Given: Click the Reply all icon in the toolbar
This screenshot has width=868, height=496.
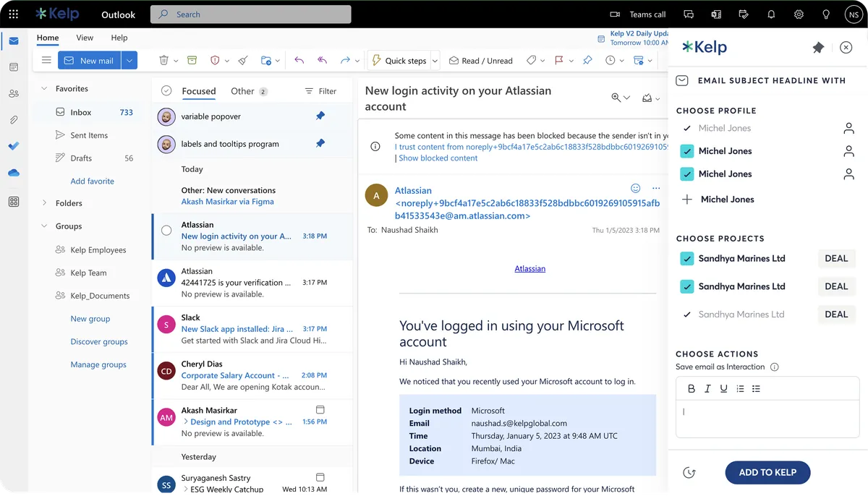Looking at the screenshot, I should [x=322, y=61].
